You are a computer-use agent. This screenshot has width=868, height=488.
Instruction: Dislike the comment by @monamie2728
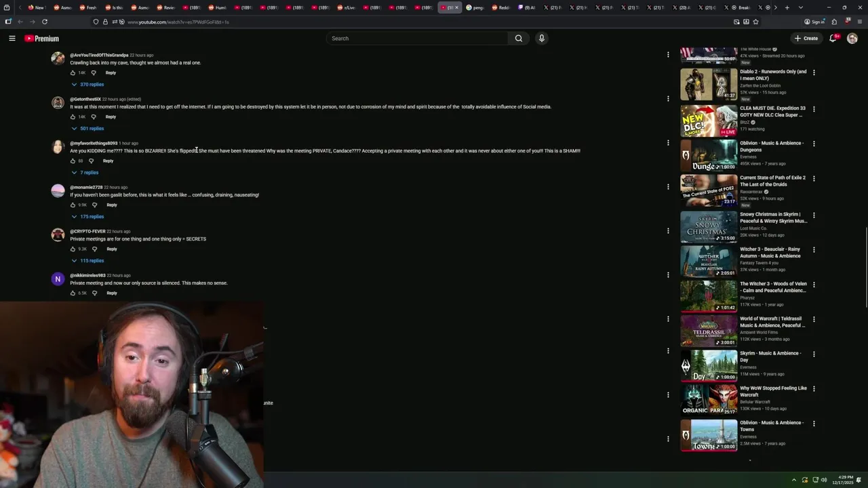tap(95, 205)
